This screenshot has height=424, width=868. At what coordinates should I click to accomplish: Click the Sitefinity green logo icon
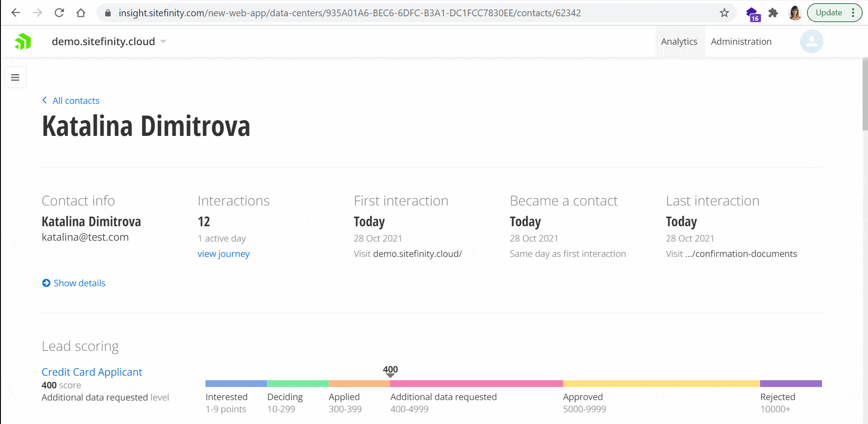tap(23, 42)
